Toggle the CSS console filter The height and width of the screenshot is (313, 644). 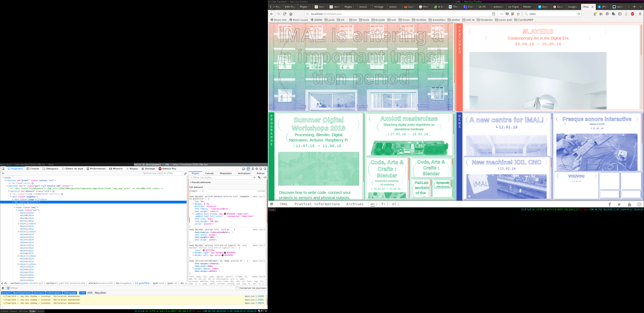(x=83, y=293)
